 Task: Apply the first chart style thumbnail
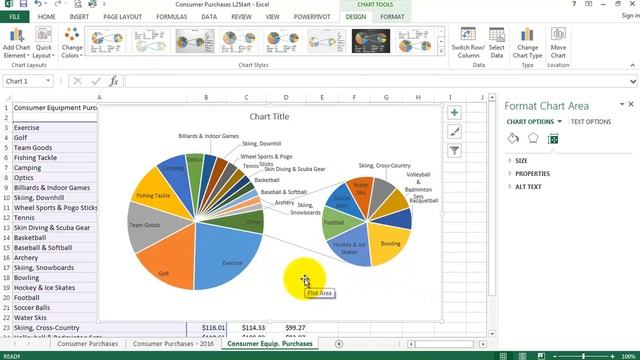point(107,40)
